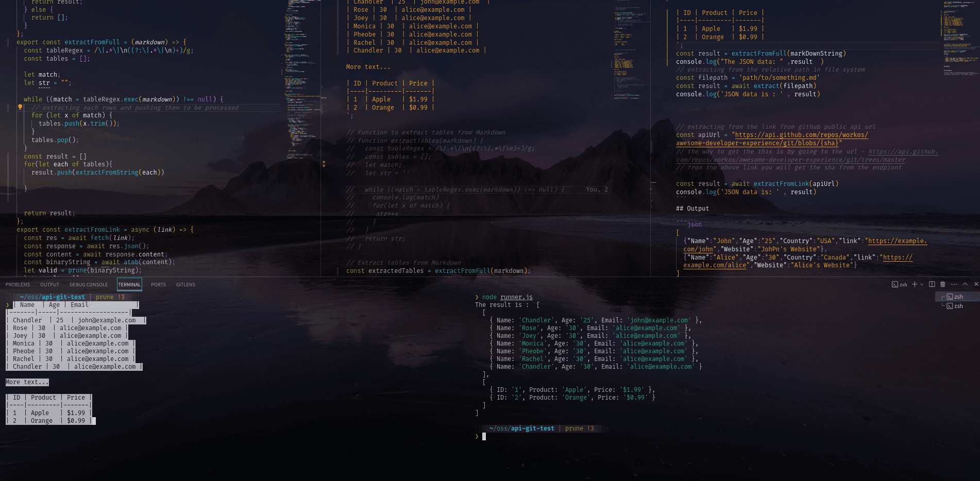The width and height of the screenshot is (980, 481).
Task: Click the zsh shell label in terminal toolbar
Action: 900,284
